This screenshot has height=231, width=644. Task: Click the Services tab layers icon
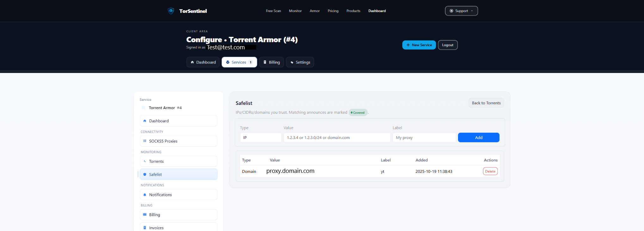click(228, 62)
